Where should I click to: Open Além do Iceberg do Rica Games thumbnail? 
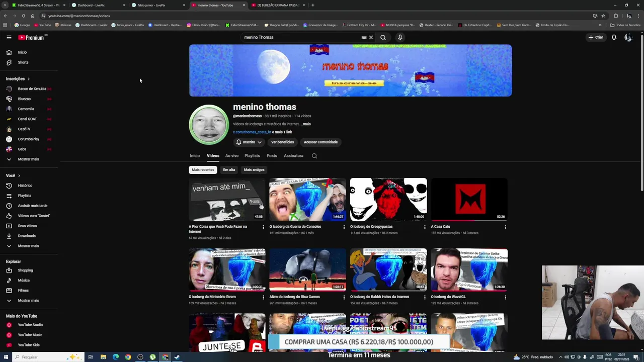coord(307,269)
